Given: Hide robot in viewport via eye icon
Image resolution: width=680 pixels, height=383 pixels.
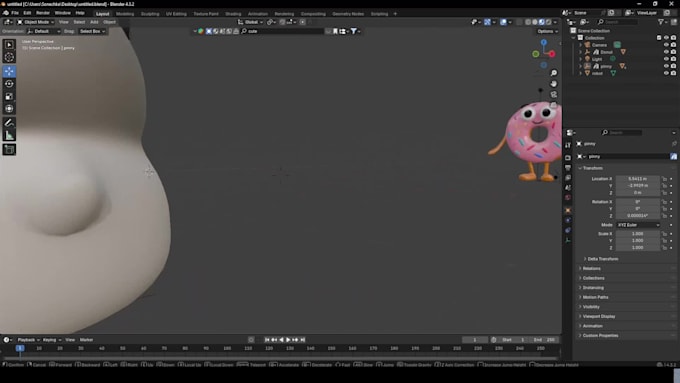Looking at the screenshot, I should (666, 73).
